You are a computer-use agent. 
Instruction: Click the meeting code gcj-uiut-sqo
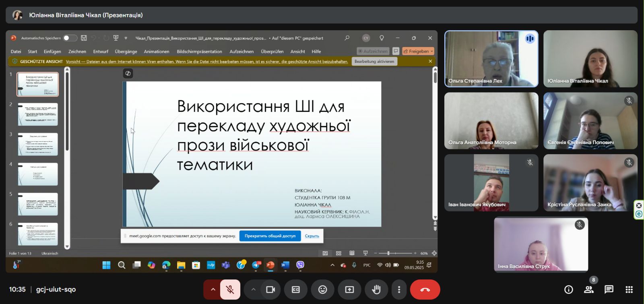pos(56,289)
